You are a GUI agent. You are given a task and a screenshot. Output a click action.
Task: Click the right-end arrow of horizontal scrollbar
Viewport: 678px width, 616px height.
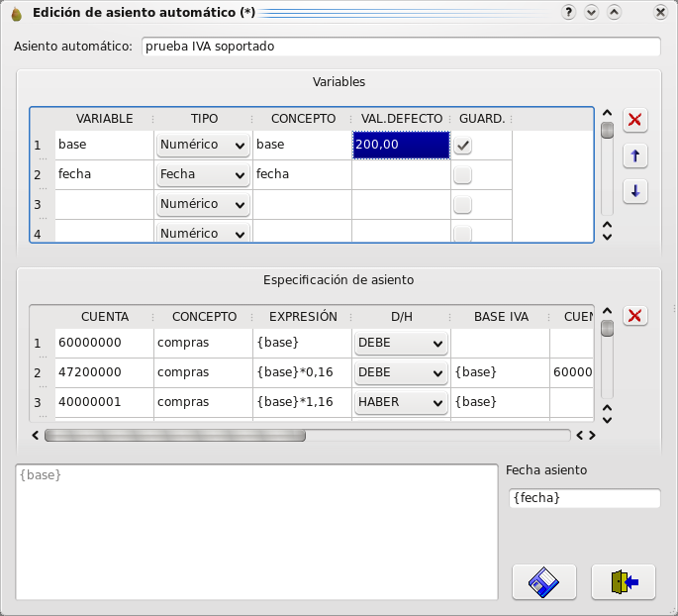pos(592,435)
